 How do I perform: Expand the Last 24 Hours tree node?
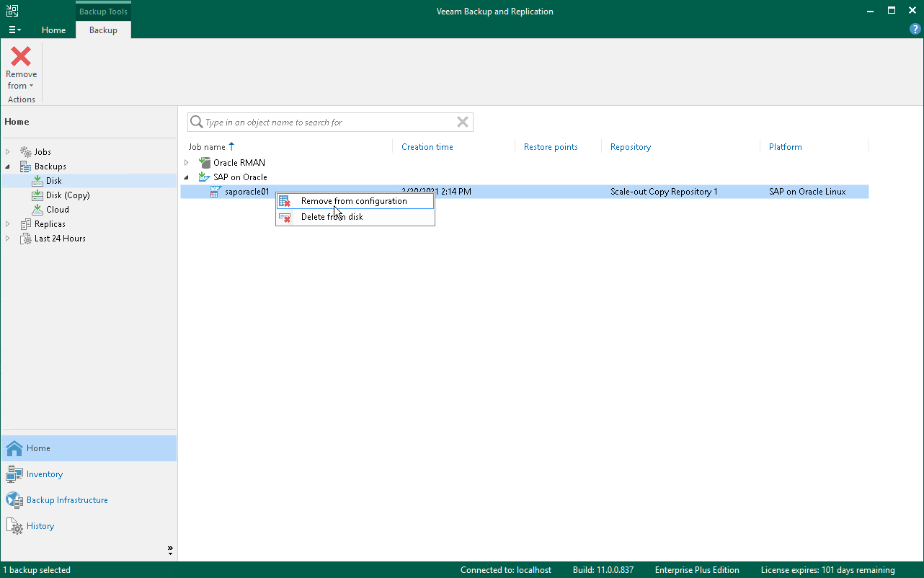tap(8, 239)
